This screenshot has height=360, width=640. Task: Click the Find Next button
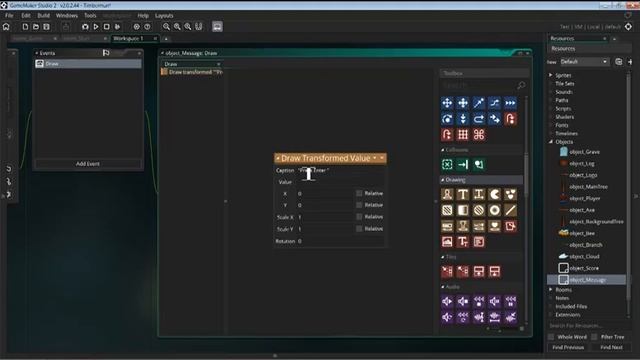tap(611, 347)
